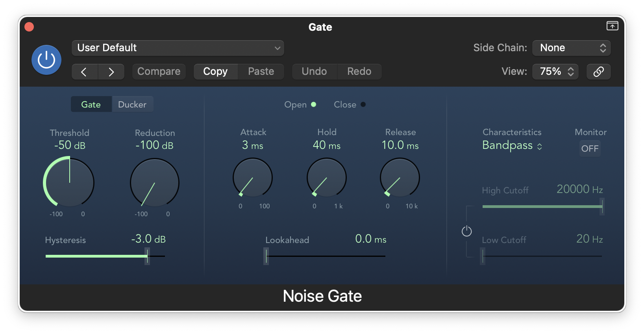
Task: Click the Lookahead value 0.0 ms
Action: tap(371, 239)
